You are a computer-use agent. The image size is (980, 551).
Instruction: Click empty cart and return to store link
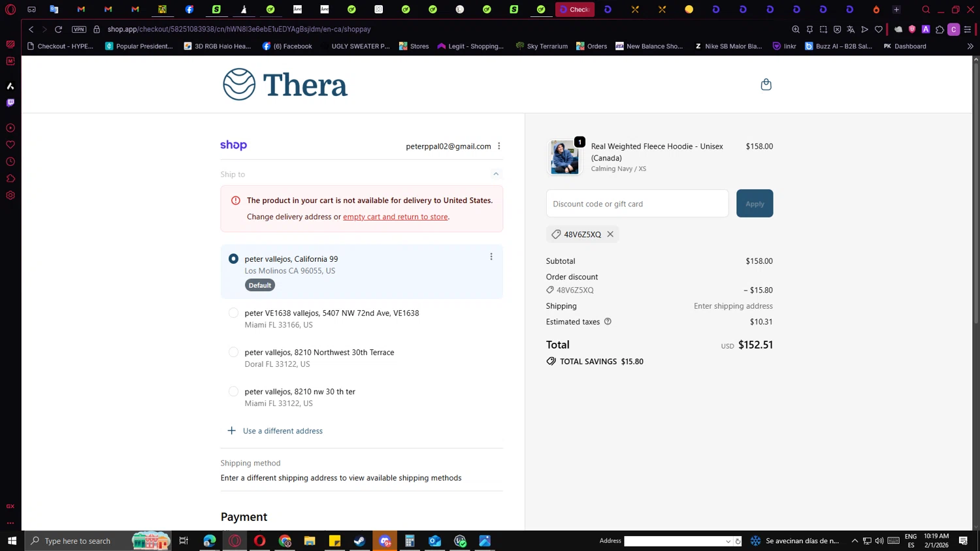click(395, 217)
